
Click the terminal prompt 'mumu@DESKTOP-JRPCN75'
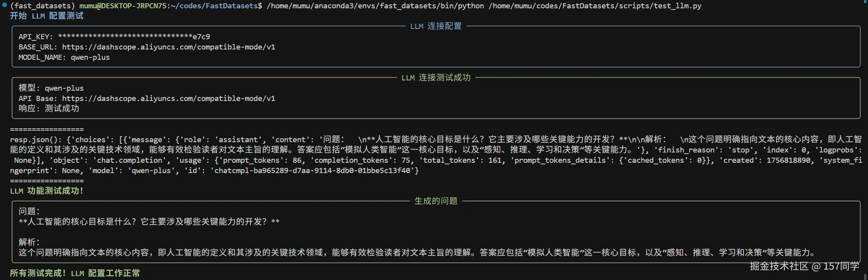click(x=123, y=6)
